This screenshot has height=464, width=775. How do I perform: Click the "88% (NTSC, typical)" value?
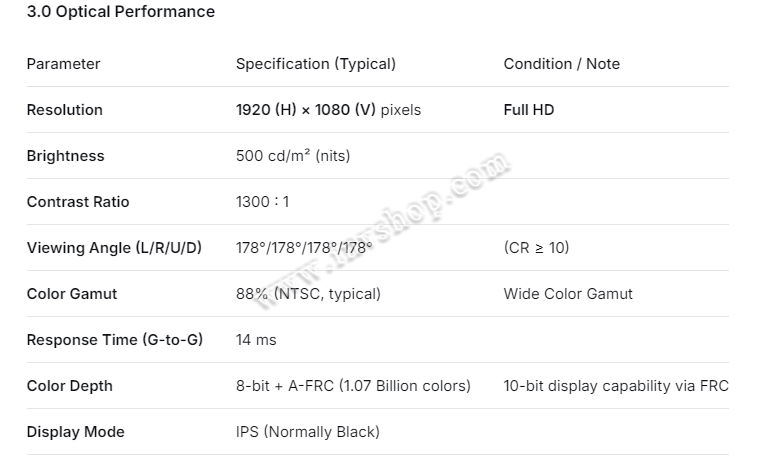point(308,294)
